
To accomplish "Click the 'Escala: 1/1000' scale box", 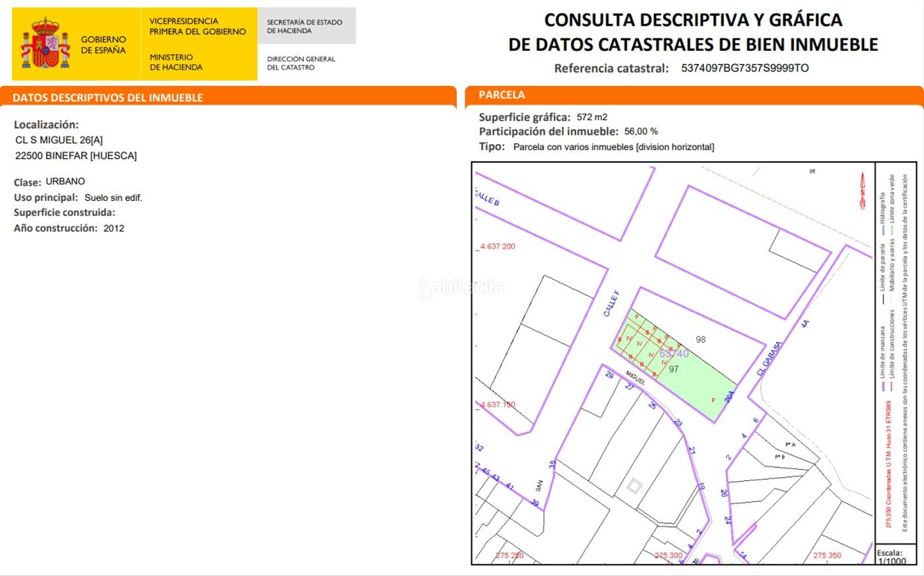I will [x=892, y=557].
